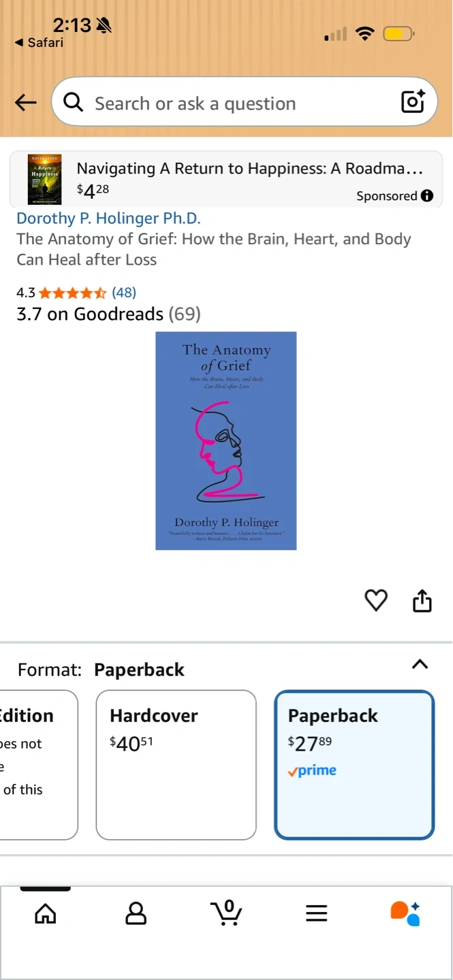Add book to wishlist with heart icon
The image size is (453, 980).
(x=376, y=600)
